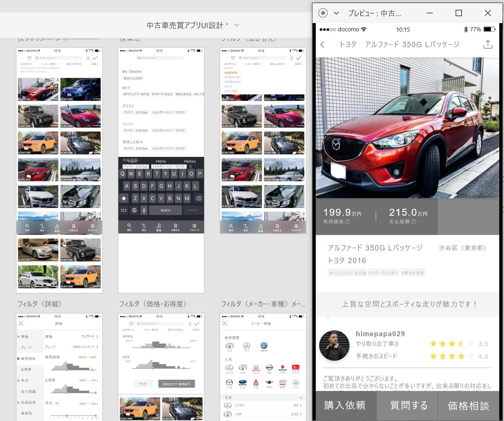Viewport: 504px width, 421px height.
Task: Select the Suzuki logo under 人気
Action: click(282, 368)
